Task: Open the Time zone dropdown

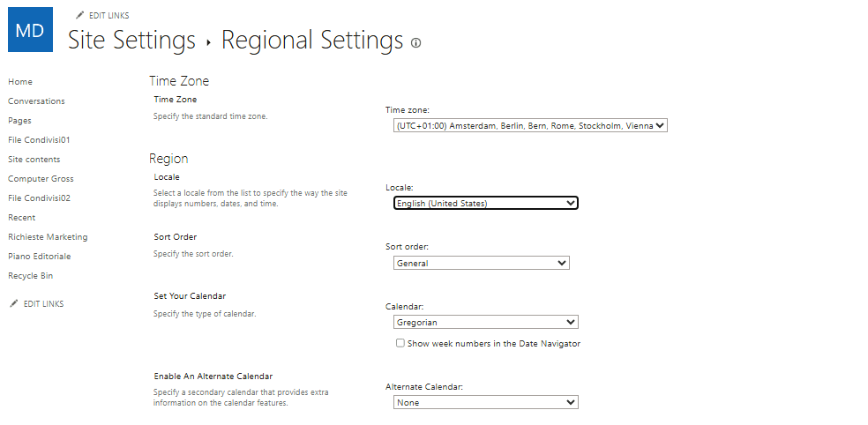Action: click(x=530, y=125)
